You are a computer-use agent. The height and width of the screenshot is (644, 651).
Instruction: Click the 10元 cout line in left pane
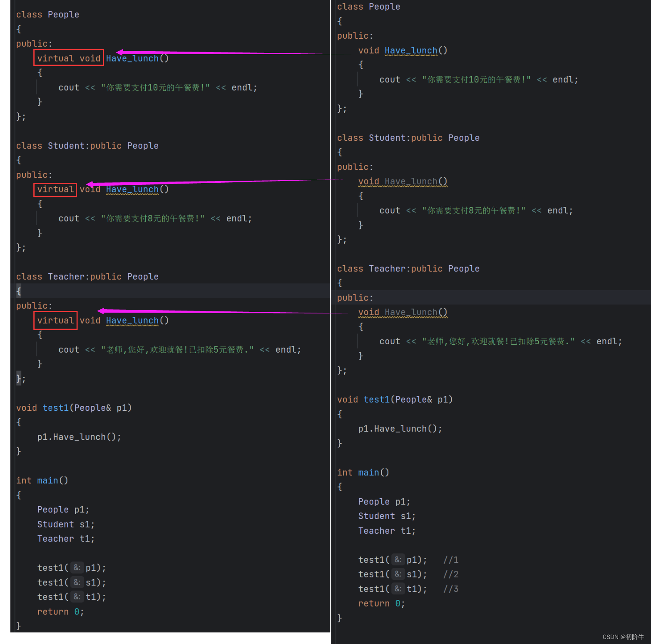click(158, 88)
